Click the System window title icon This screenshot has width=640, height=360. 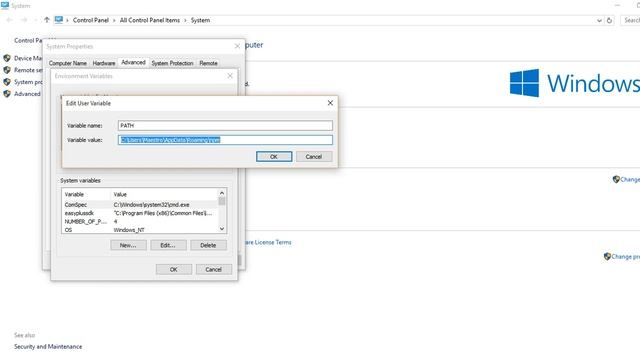tap(5, 5)
